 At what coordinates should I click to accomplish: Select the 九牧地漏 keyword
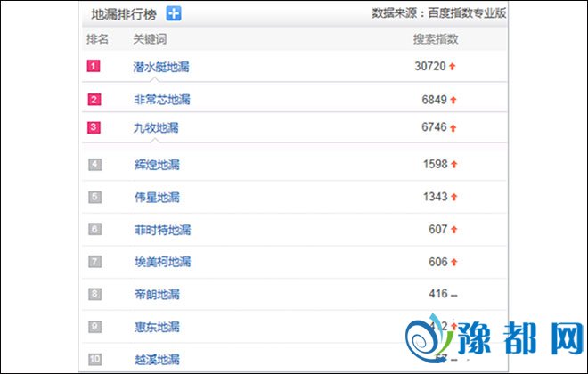coord(156,128)
